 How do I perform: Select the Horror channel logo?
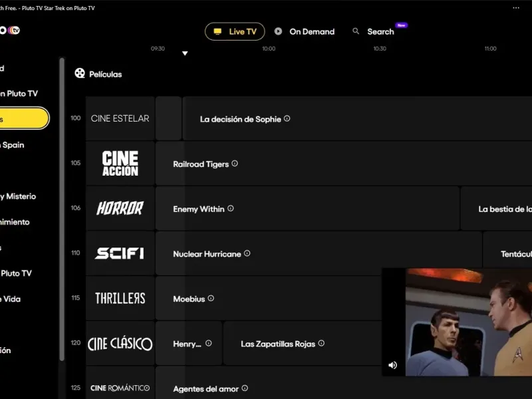coord(120,208)
